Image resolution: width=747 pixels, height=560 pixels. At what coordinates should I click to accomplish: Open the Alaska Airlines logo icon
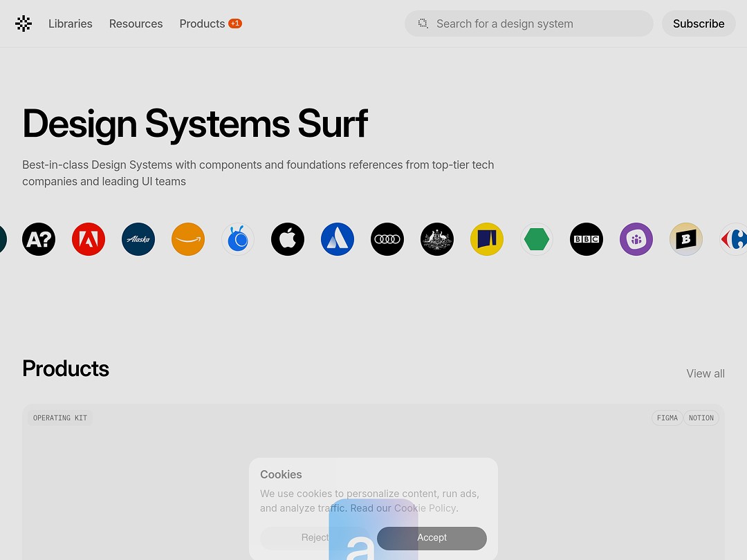click(x=138, y=239)
